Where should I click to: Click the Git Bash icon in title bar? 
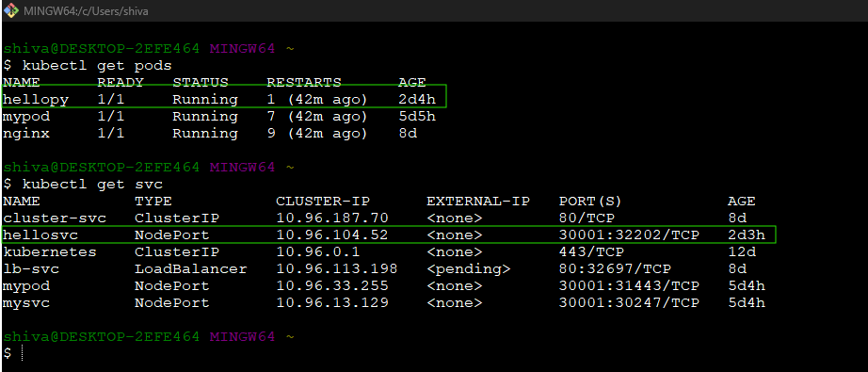10,10
